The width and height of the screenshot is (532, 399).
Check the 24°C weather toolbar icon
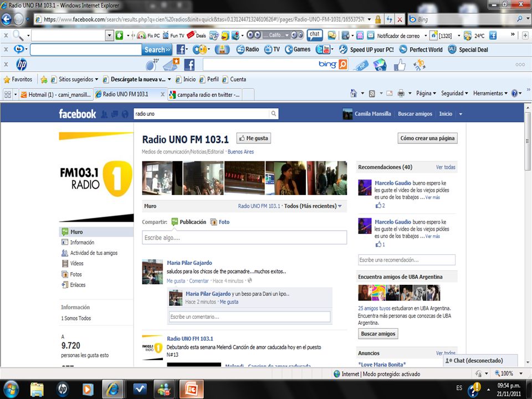468,35
